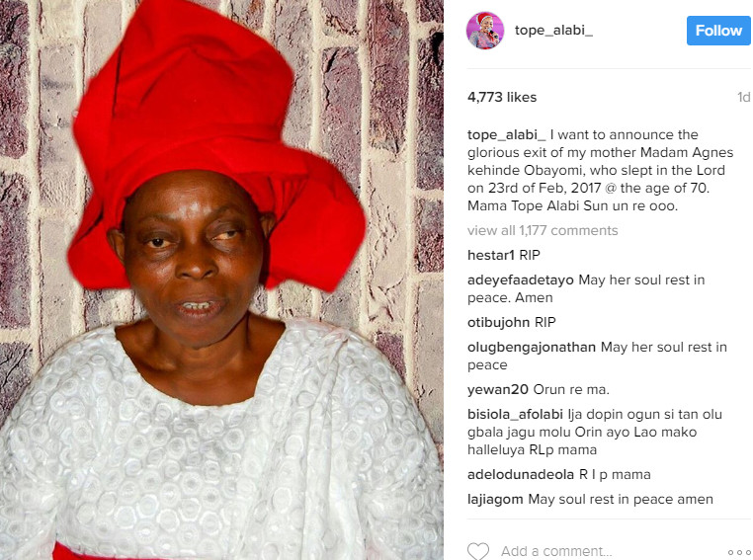Expand view all 1,177 comments

(543, 231)
